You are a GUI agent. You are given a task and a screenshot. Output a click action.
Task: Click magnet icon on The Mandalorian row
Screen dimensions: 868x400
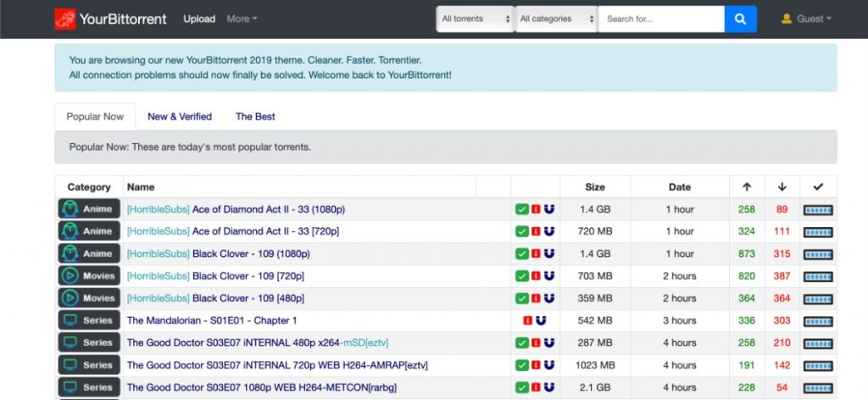click(x=541, y=320)
